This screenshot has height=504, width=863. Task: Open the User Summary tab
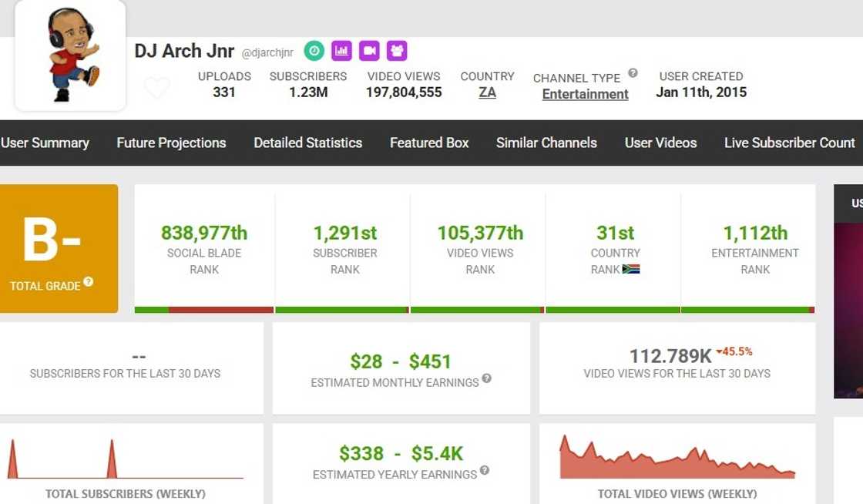tap(45, 143)
